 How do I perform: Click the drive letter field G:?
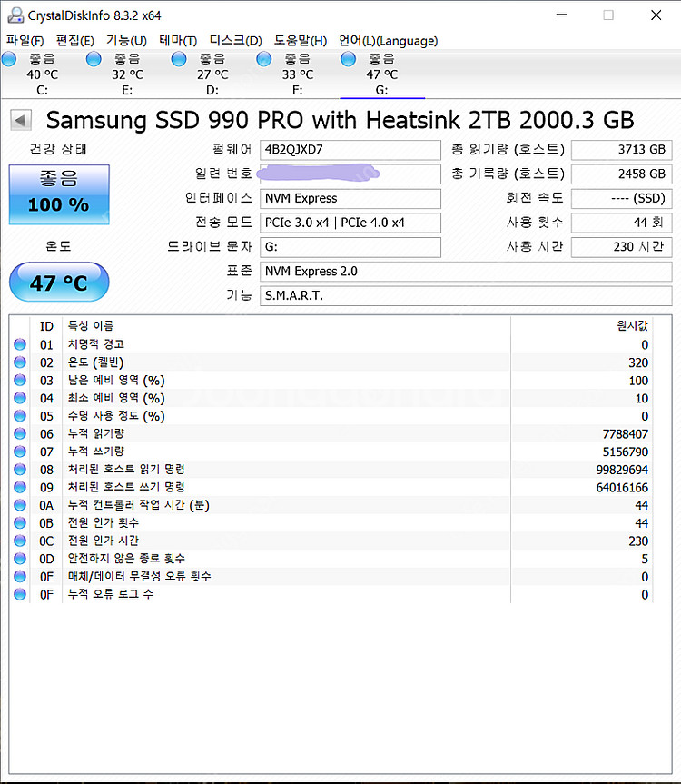click(x=350, y=247)
